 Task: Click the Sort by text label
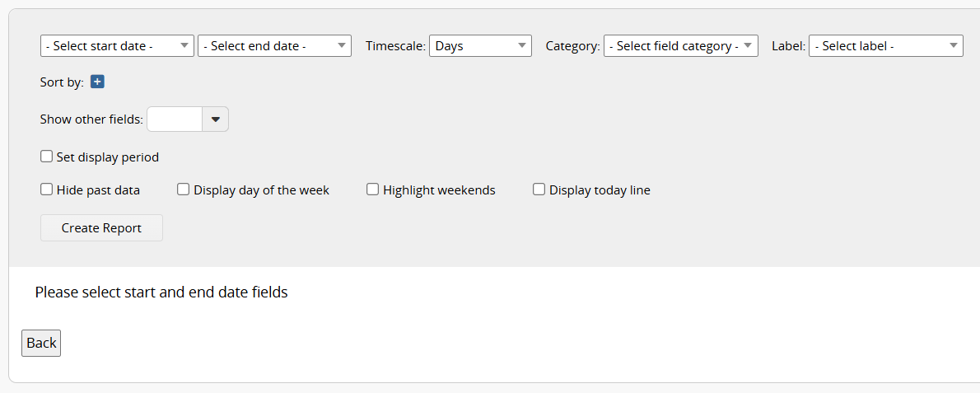tap(62, 82)
